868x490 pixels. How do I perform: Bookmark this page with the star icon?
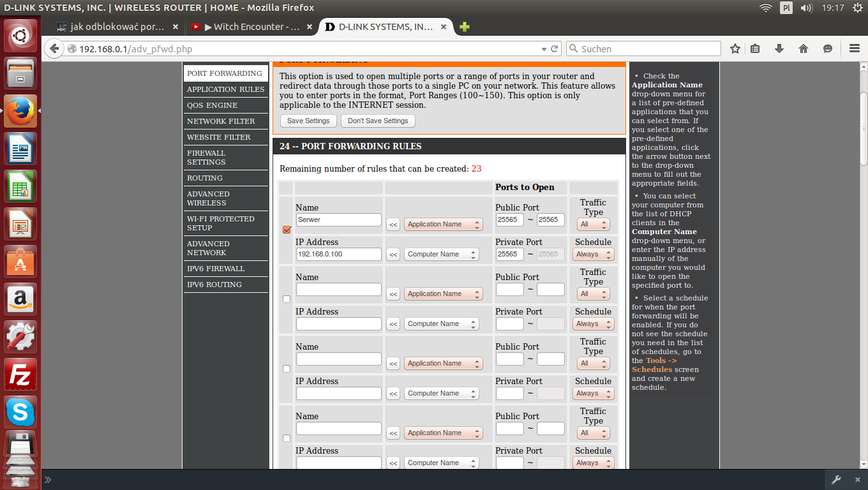click(735, 48)
